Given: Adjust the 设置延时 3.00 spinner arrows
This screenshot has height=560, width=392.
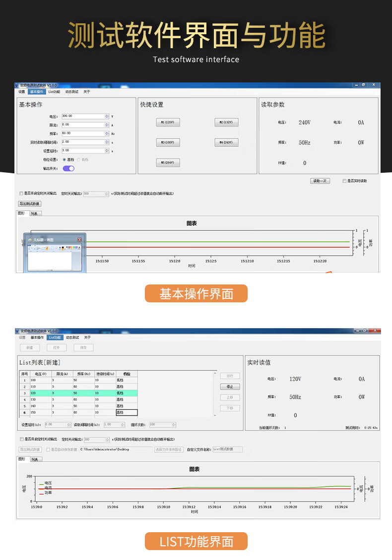Looking at the screenshot, I should (107, 150).
